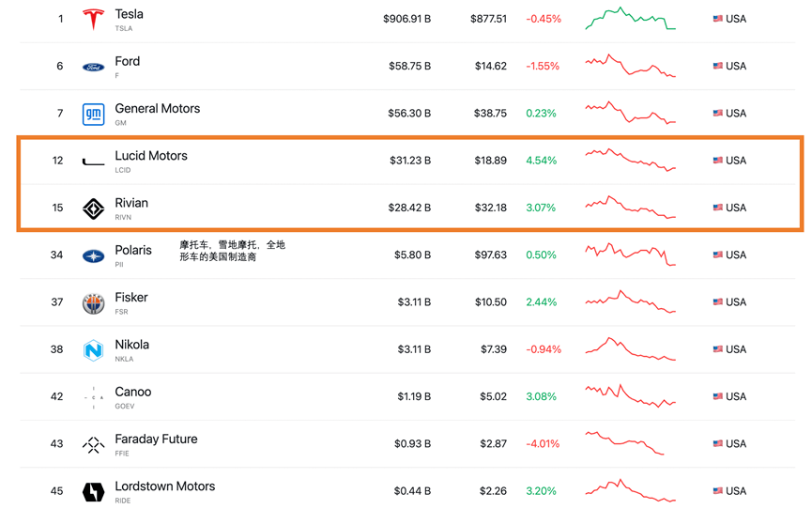
Task: Open the Polaris company link
Action: click(133, 251)
